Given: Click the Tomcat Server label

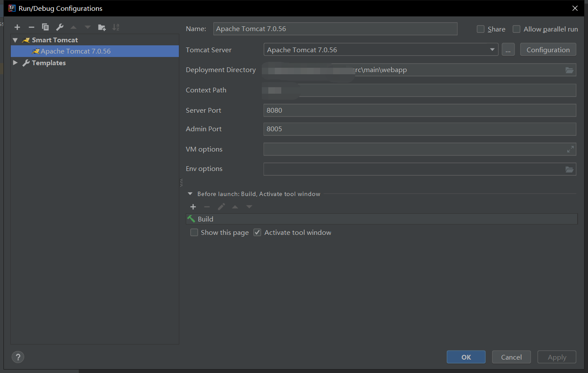Looking at the screenshot, I should [x=209, y=50].
